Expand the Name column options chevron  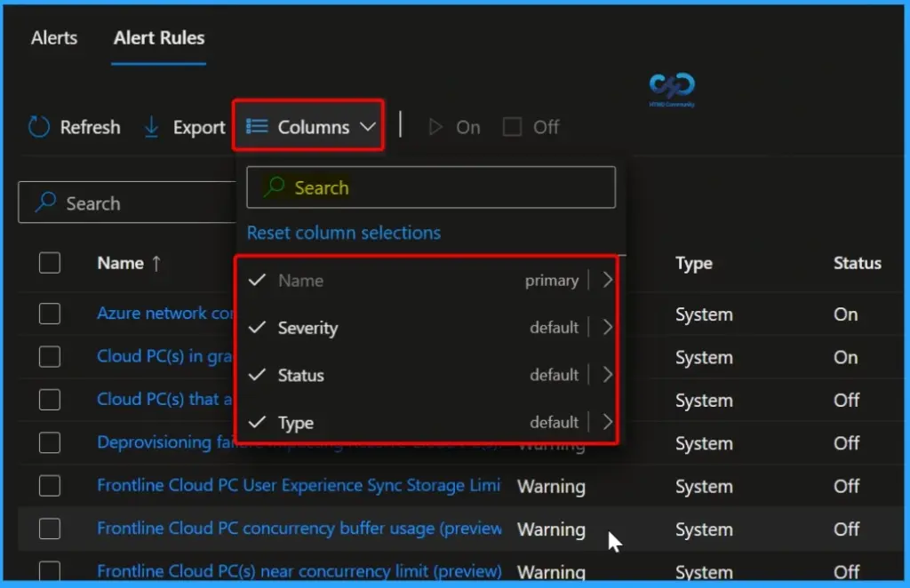(x=607, y=280)
